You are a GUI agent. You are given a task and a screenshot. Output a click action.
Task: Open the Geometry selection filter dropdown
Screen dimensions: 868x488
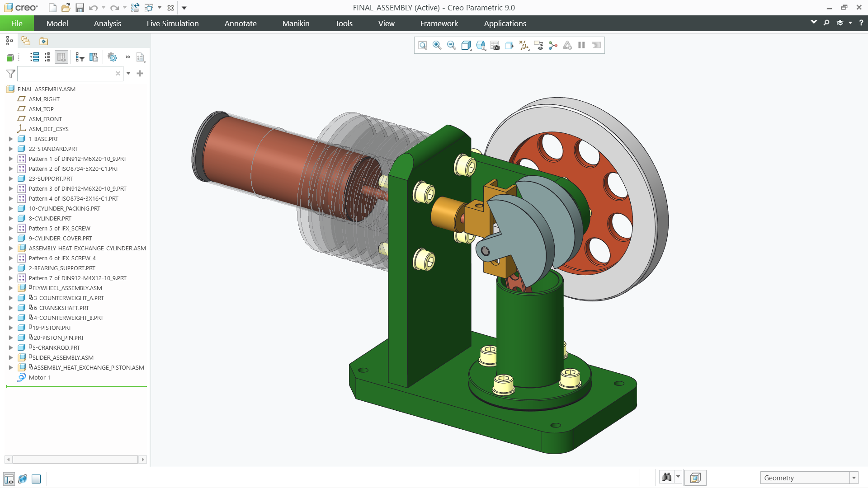(x=854, y=478)
